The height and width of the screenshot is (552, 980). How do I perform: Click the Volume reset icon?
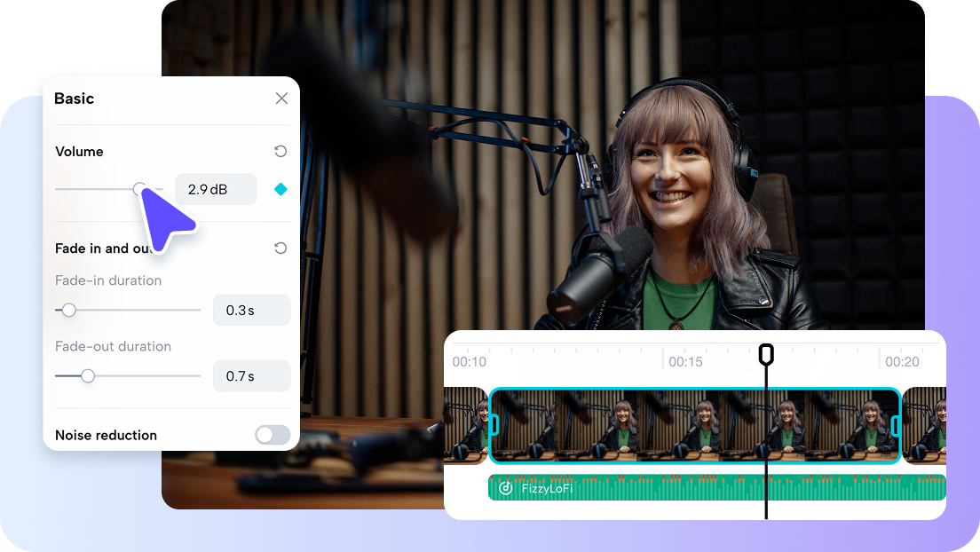281,151
